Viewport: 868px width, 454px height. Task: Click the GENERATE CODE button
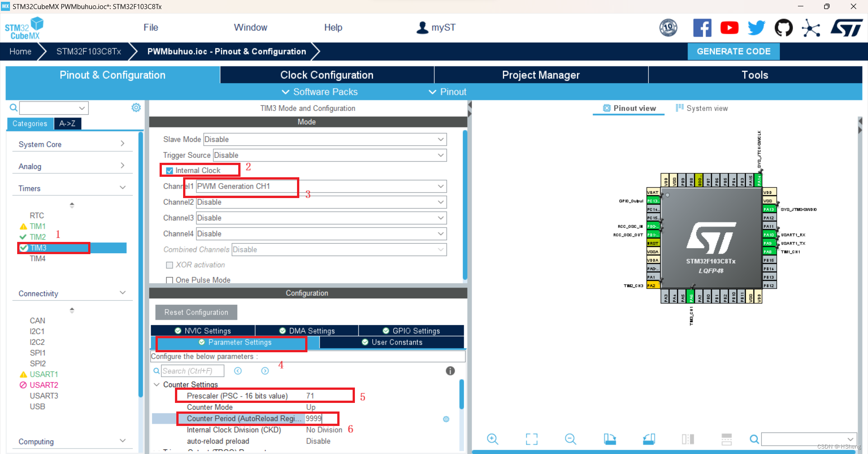[734, 52]
